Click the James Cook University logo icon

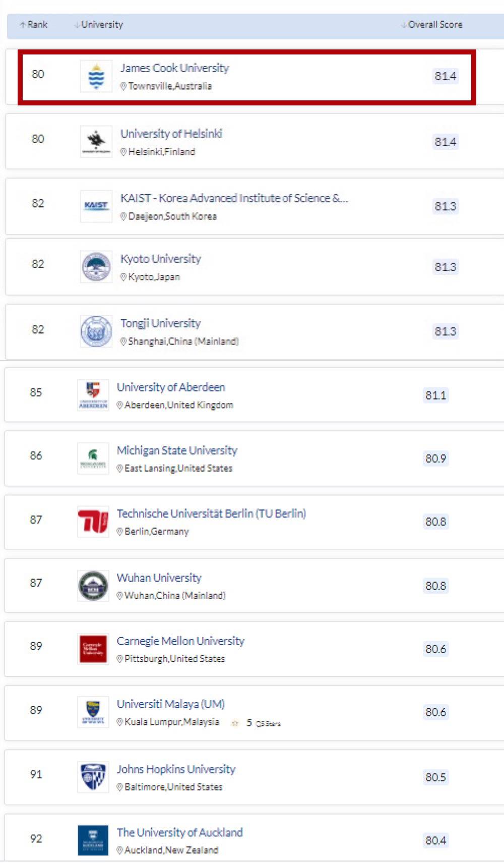[96, 76]
